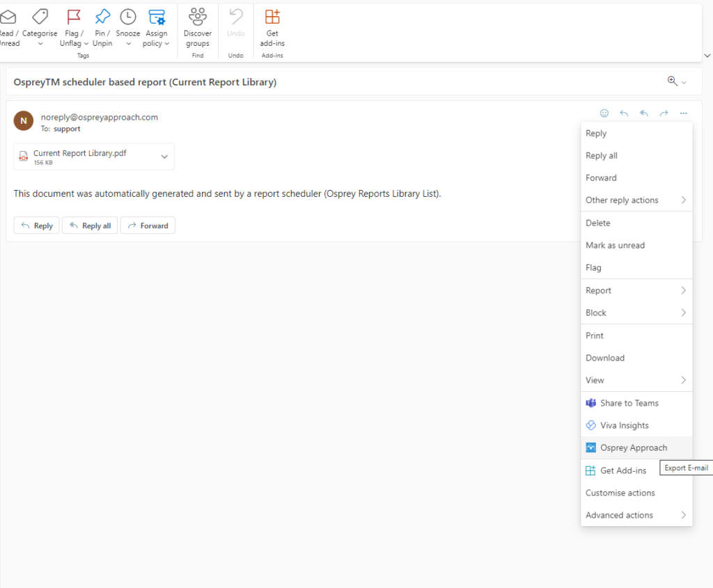Click the PDF attachment file icon

point(23,157)
